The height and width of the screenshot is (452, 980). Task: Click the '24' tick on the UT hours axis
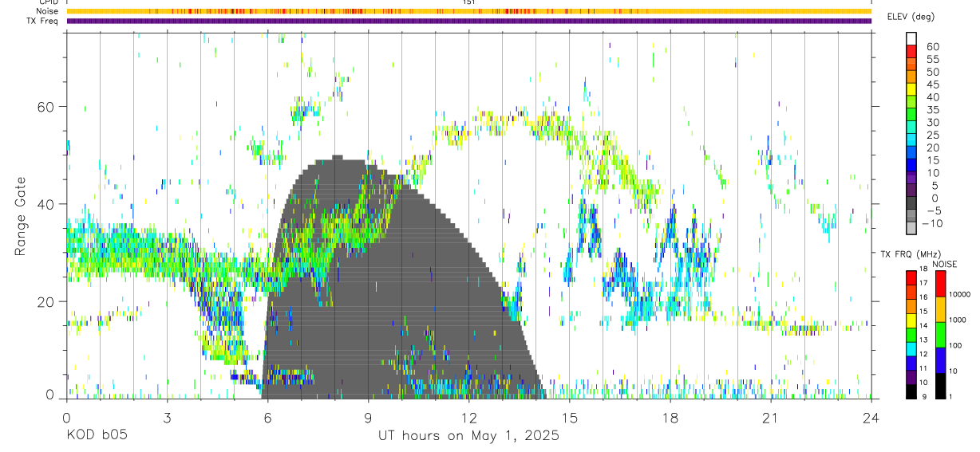pyautogui.click(x=871, y=418)
